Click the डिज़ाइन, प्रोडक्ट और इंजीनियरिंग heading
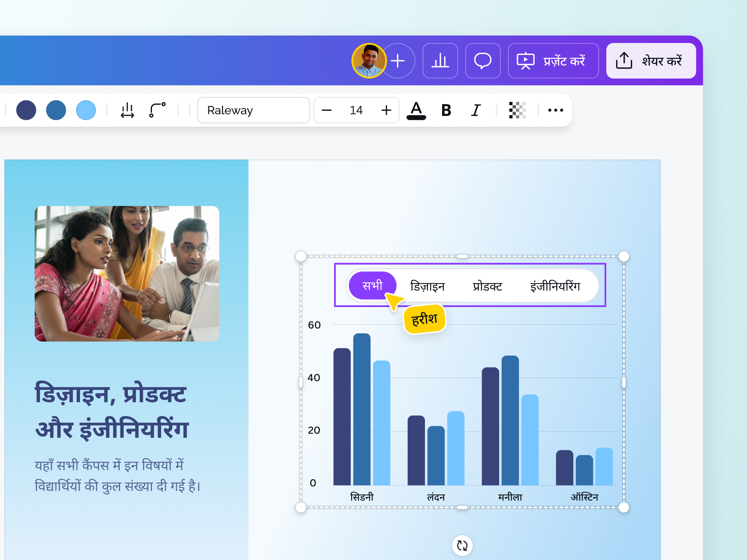This screenshot has width=747, height=560. pos(112,411)
